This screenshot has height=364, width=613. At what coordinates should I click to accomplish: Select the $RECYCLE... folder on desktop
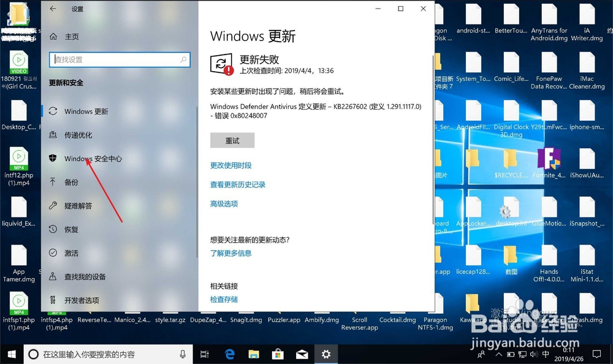coord(511,163)
